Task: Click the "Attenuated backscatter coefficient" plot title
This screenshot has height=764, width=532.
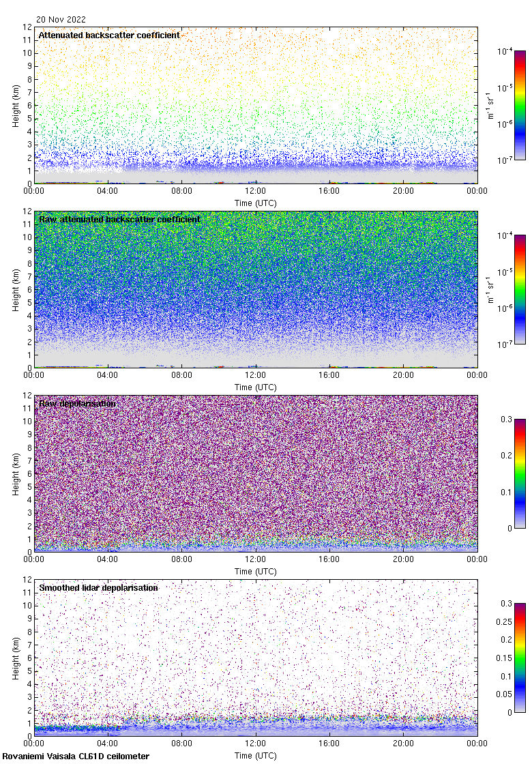Action: coord(109,35)
